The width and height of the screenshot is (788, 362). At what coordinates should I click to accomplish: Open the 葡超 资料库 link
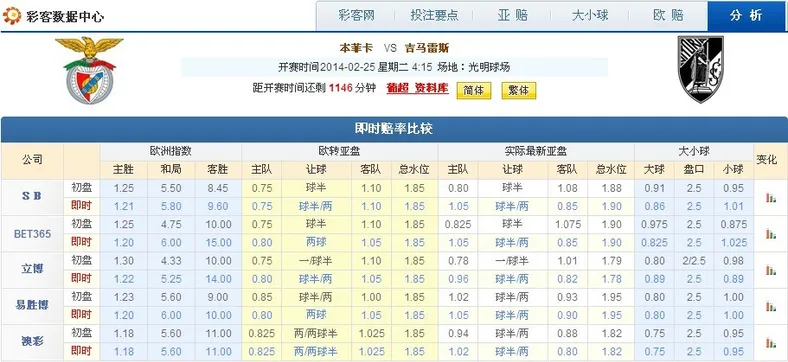417,88
